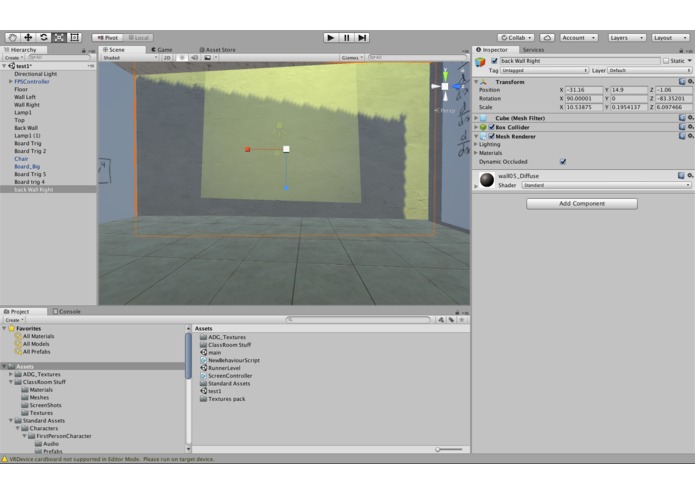Expand the FPSController object
Viewport: 695px width, 494px height.
(11, 82)
